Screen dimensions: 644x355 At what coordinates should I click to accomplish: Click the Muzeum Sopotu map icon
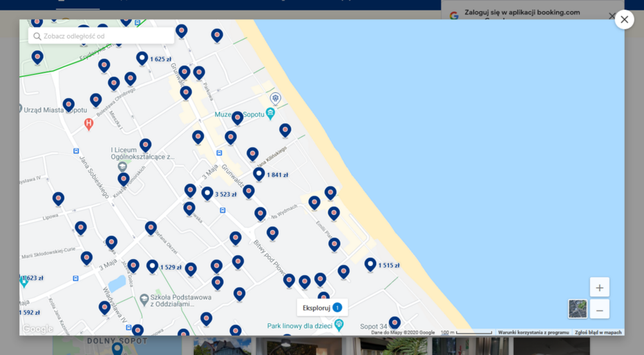click(270, 113)
